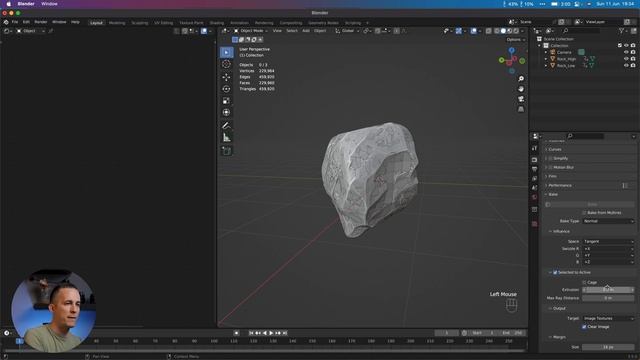This screenshot has width=640, height=360.
Task: Toggle the camera view icon in viewport
Action: click(521, 99)
